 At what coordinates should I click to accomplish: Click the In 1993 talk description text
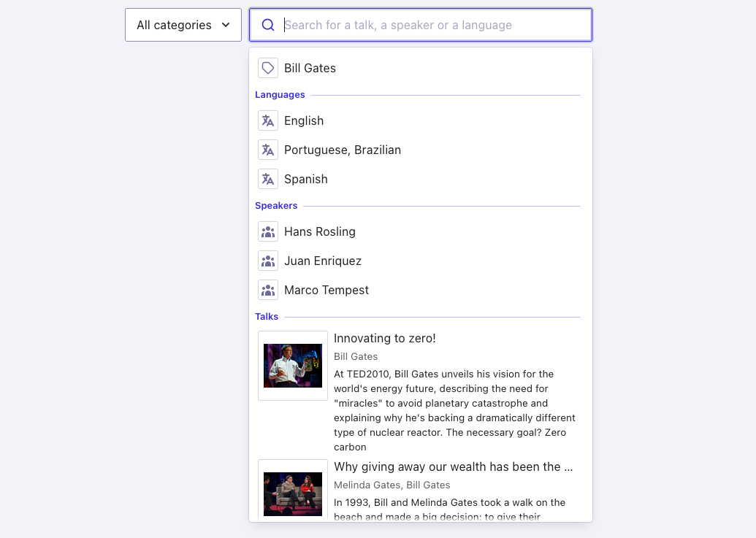449,509
